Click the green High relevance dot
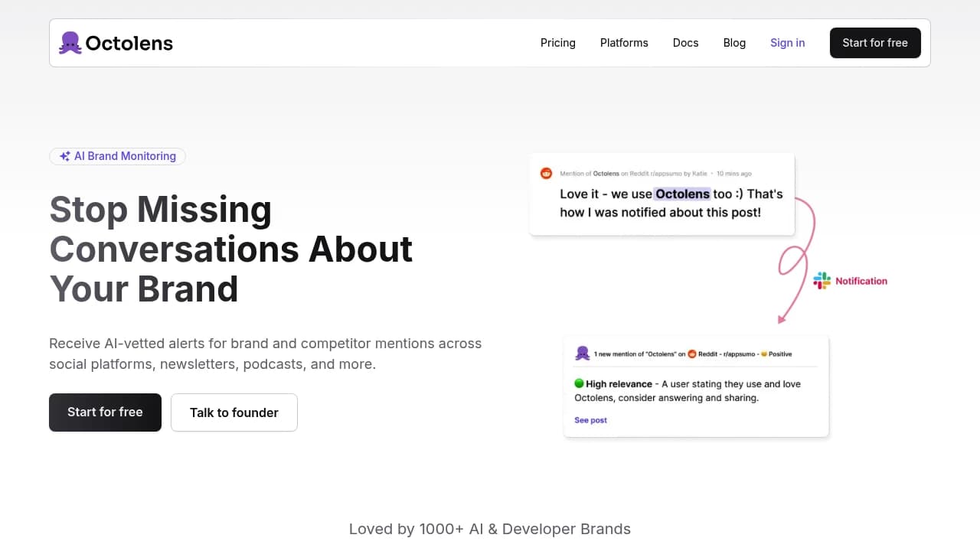This screenshot has height=551, width=980. coord(579,384)
